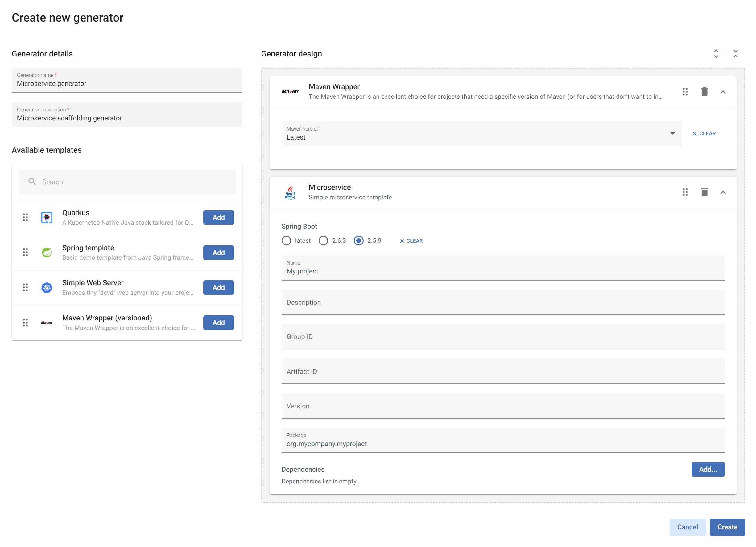Delete the Maven Wrapper card
The image size is (756, 547).
[704, 92]
